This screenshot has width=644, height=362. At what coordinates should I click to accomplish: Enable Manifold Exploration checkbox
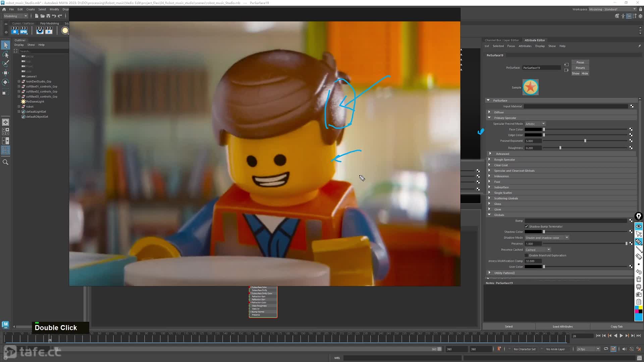(x=527, y=255)
